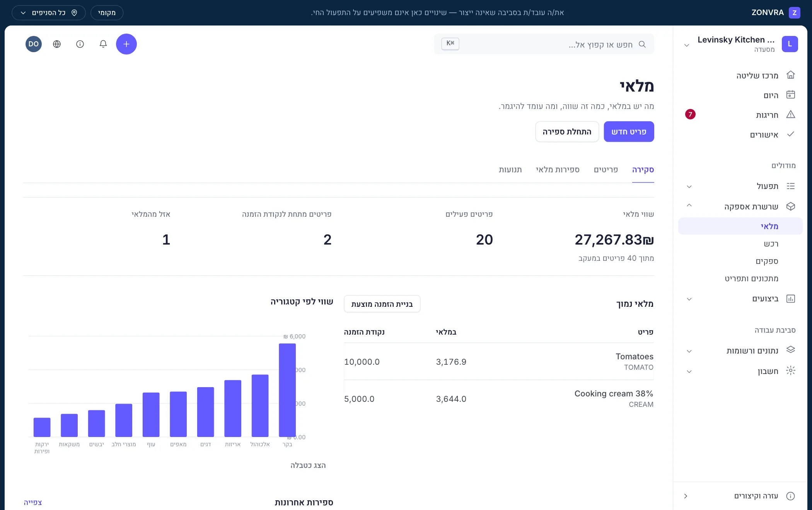Open the DO user avatar menu
812x510 pixels.
pyautogui.click(x=34, y=44)
